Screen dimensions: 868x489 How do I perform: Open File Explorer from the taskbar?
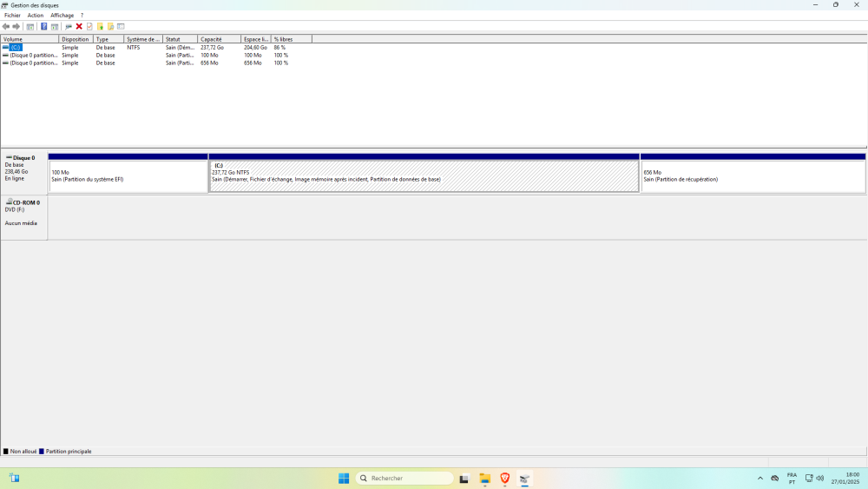[x=485, y=479]
